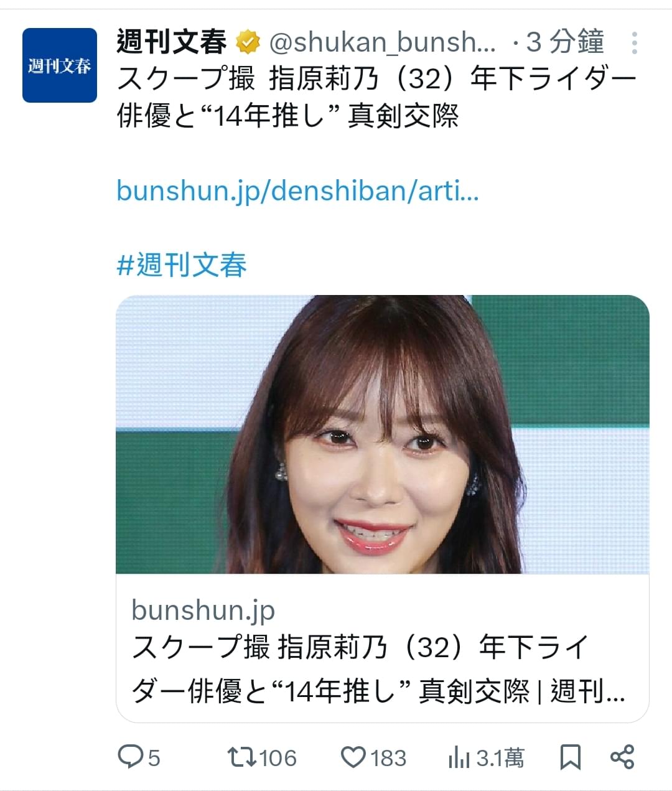
Task: Like the post with heart icon
Action: (x=353, y=757)
